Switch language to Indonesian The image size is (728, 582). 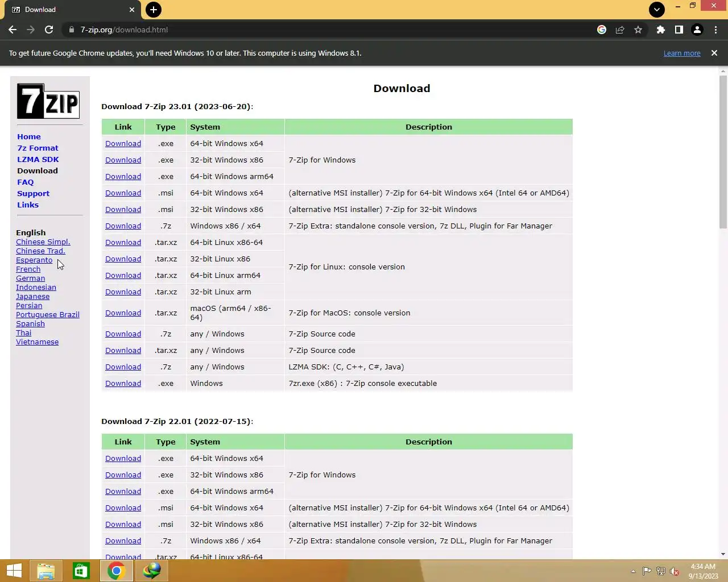tap(36, 287)
